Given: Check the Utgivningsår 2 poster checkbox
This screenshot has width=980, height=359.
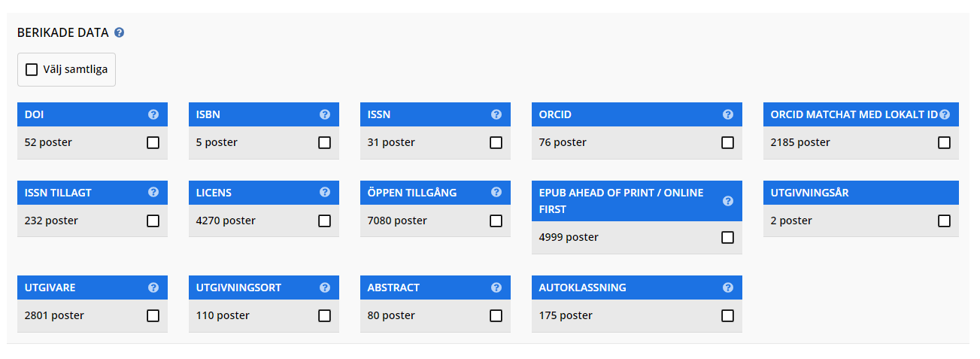Looking at the screenshot, I should pos(945,221).
